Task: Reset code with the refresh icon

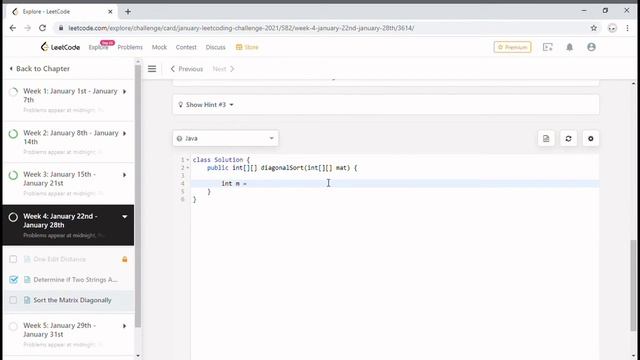Action: [x=568, y=139]
